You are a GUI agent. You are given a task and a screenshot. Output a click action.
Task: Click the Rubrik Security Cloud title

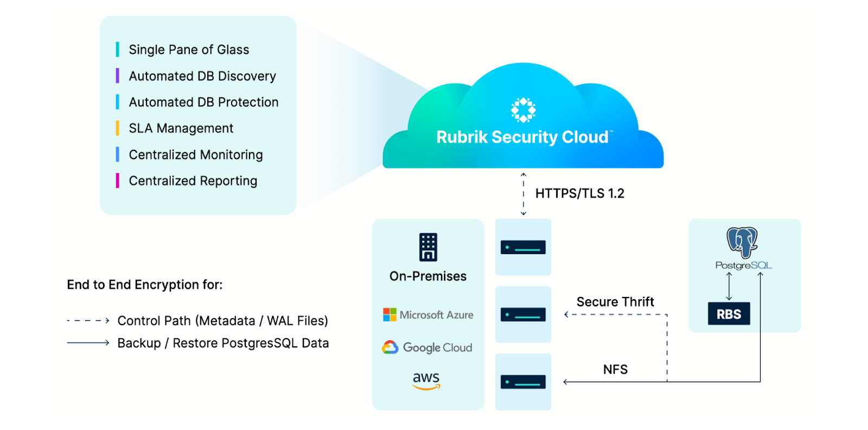point(524,137)
